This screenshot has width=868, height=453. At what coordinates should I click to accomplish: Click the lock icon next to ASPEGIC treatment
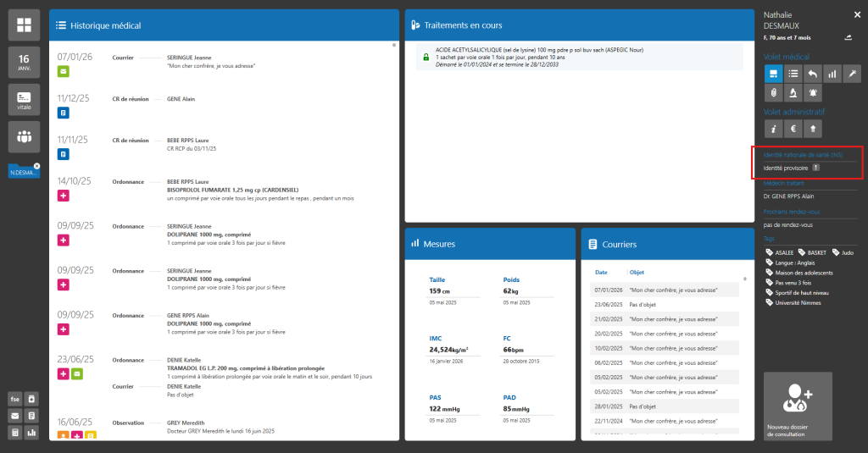coord(426,57)
